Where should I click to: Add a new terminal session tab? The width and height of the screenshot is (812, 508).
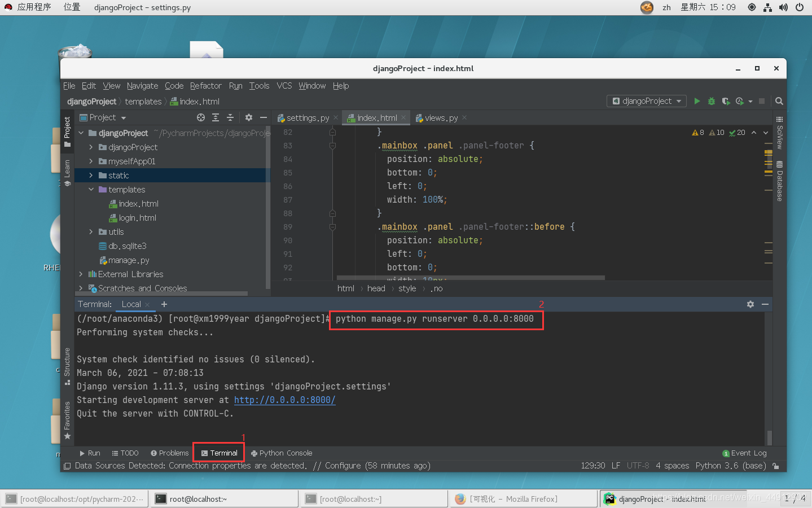click(x=164, y=304)
